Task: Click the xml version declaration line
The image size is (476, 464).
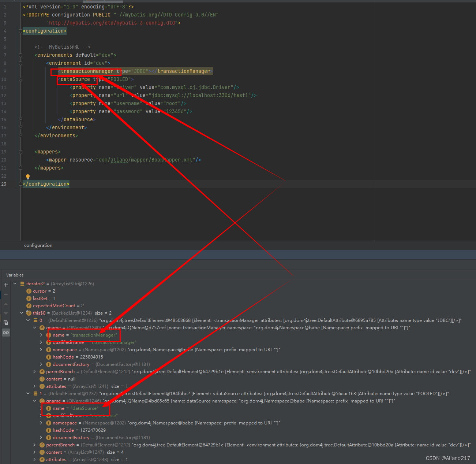Action: click(x=78, y=7)
